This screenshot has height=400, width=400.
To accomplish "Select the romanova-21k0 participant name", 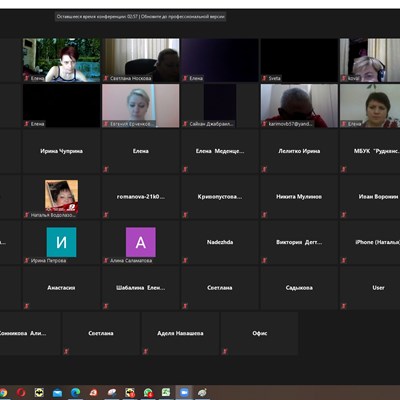I will click(141, 197).
